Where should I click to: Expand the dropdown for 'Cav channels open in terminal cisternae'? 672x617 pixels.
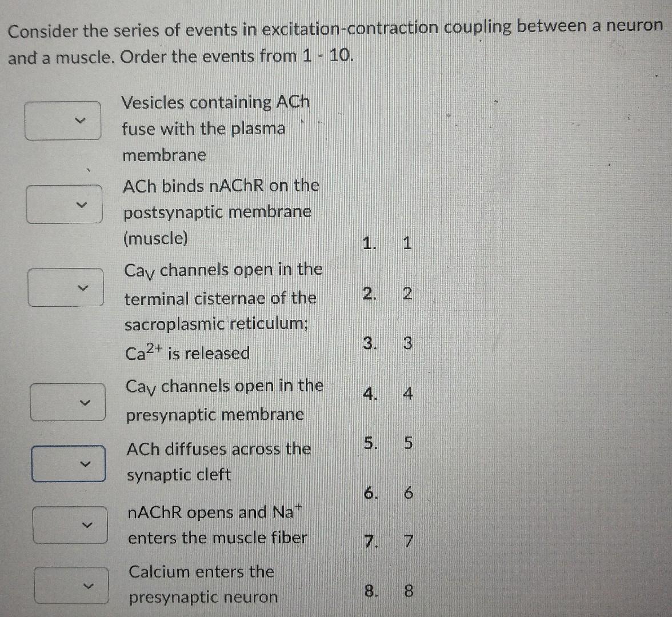pyautogui.click(x=65, y=289)
